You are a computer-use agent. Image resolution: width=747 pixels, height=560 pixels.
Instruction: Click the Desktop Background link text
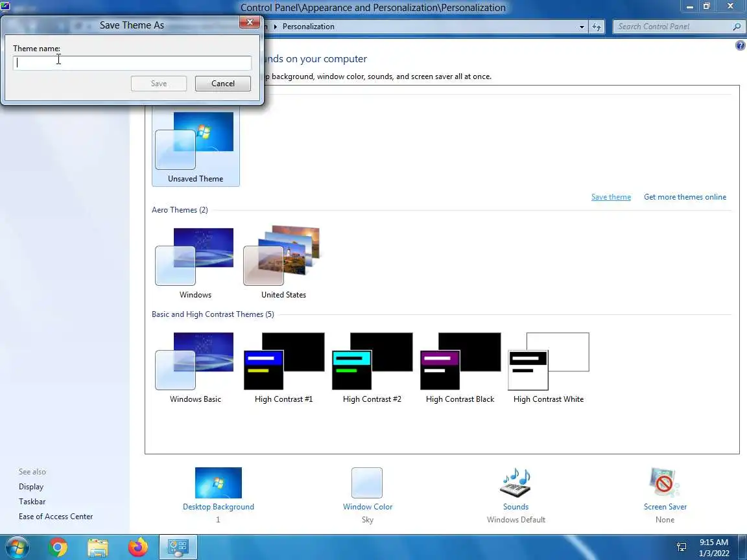pyautogui.click(x=218, y=507)
